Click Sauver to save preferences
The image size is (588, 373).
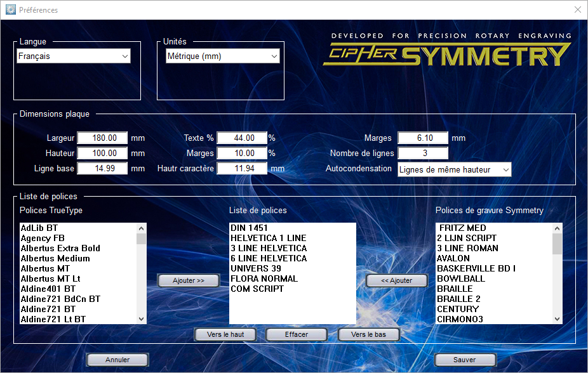[465, 360]
